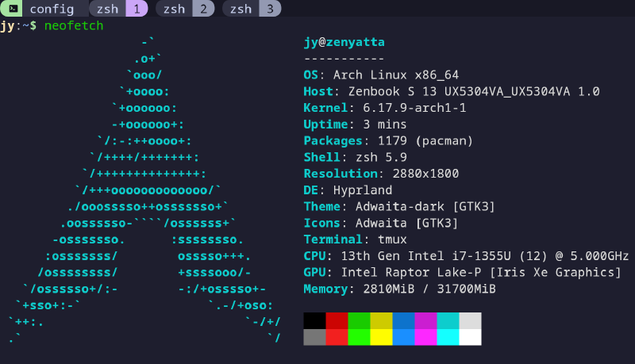635x364 pixels.
Task: Click the light gray color block
Action: (x=470, y=320)
